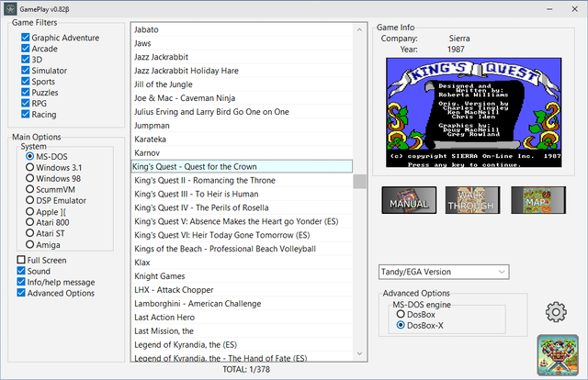The width and height of the screenshot is (588, 380).
Task: Click the game list scrollbar thumb
Action: click(359, 182)
